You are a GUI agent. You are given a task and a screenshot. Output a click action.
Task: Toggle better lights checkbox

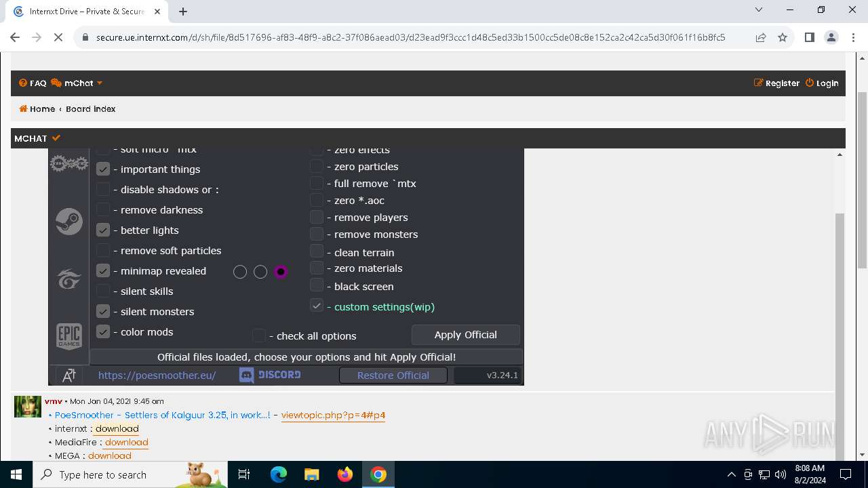103,230
